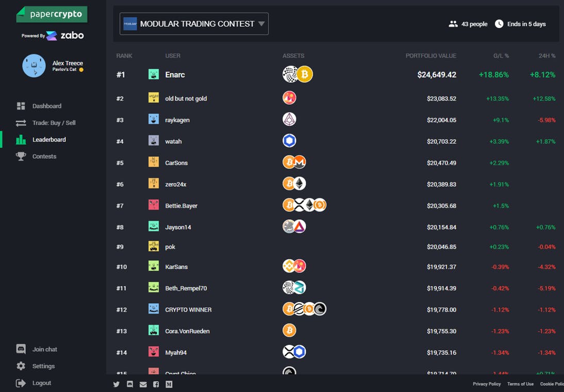The image size is (564, 392).
Task: Click the zabo logo
Action: (65, 35)
